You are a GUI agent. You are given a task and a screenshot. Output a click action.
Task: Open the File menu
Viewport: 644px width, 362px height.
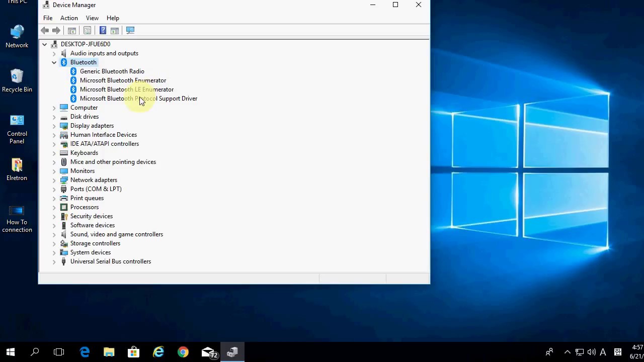(48, 18)
